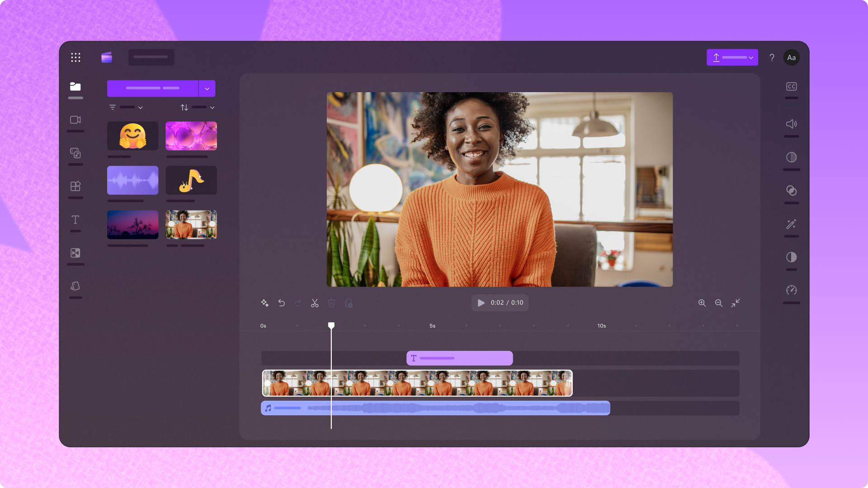Open the Templates panel icon
This screenshot has width=868, height=488.
pos(75,186)
